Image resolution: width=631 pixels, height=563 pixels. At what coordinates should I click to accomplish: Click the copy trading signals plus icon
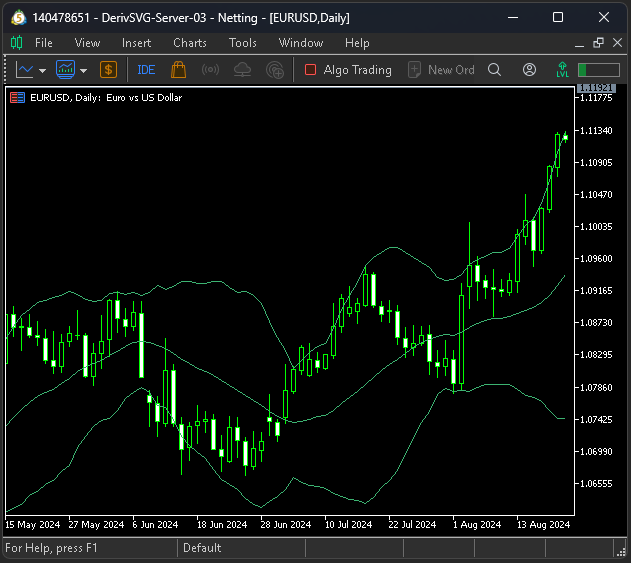(275, 70)
